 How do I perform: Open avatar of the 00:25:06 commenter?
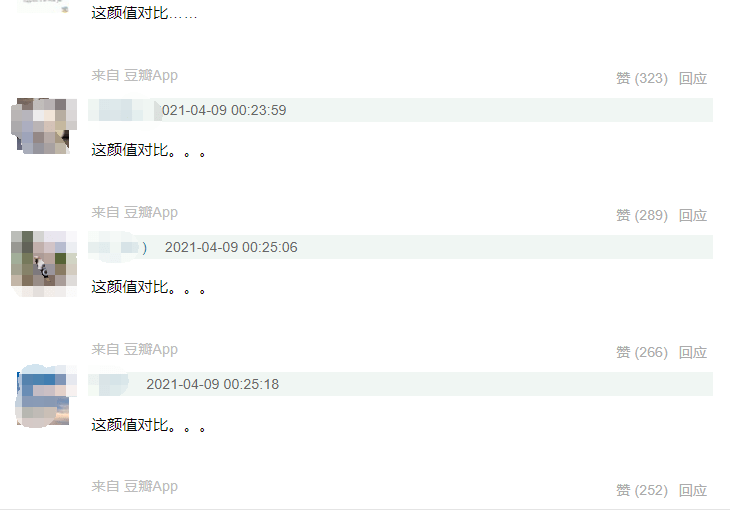(44, 263)
